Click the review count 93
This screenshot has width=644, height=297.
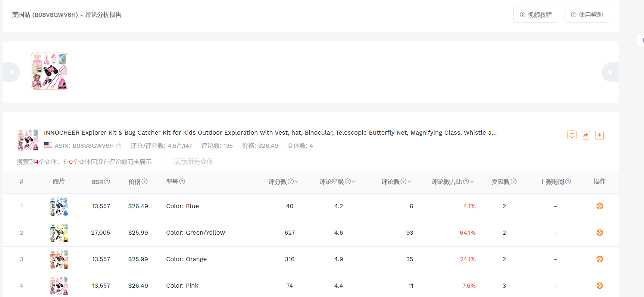(410, 233)
